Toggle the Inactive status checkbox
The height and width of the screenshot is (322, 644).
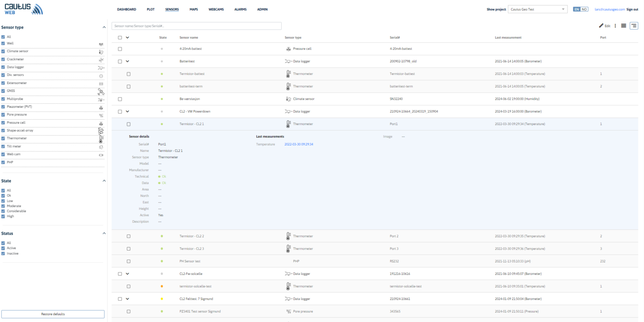coord(3,254)
